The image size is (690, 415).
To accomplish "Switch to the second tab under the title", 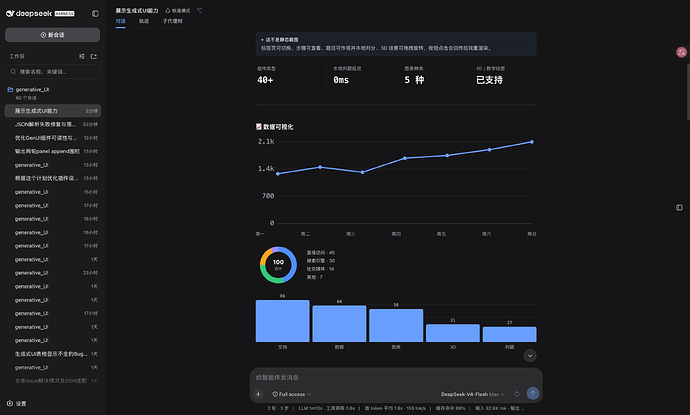I will pyautogui.click(x=144, y=21).
